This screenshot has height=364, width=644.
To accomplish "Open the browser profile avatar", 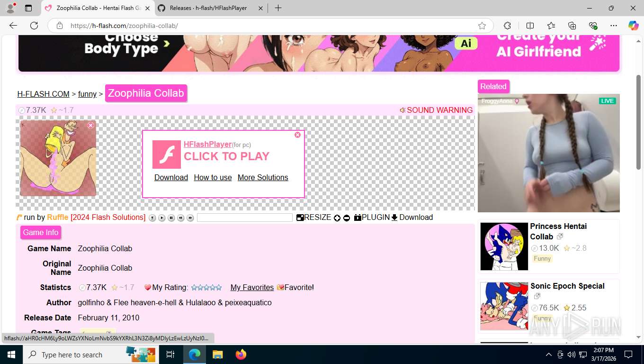I will pyautogui.click(x=10, y=8).
